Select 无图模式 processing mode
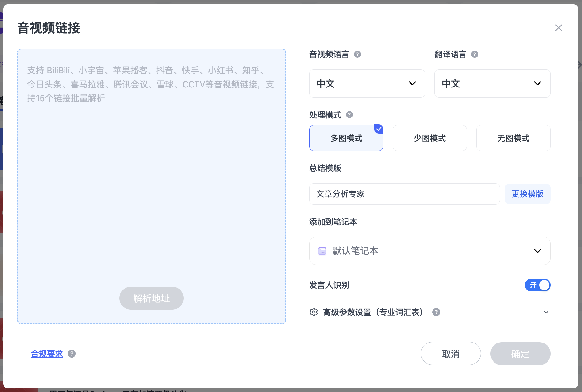 coord(513,138)
